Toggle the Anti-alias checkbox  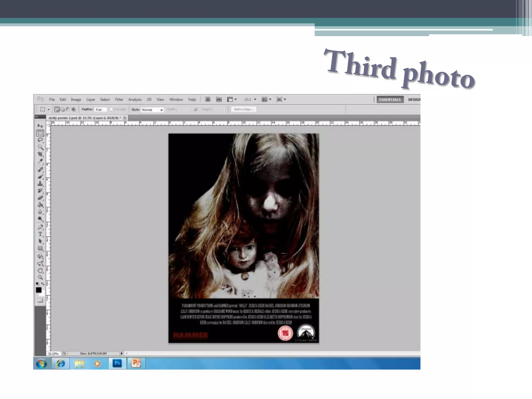click(111, 110)
